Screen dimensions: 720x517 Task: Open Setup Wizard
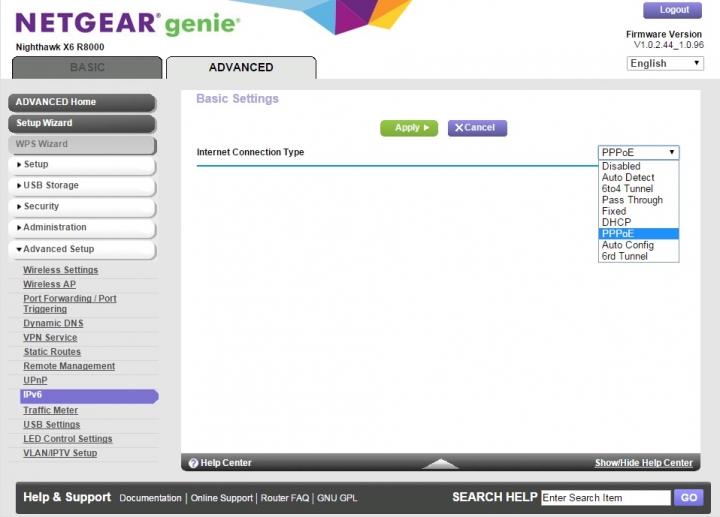pos(82,123)
